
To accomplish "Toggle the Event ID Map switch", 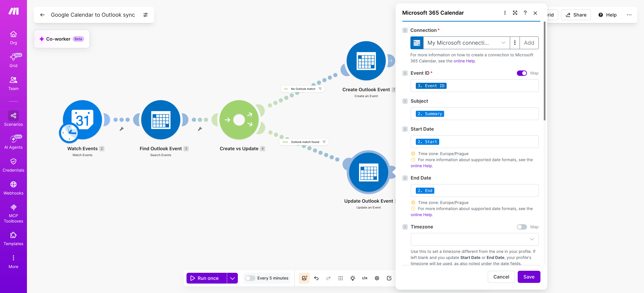I will coord(522,73).
